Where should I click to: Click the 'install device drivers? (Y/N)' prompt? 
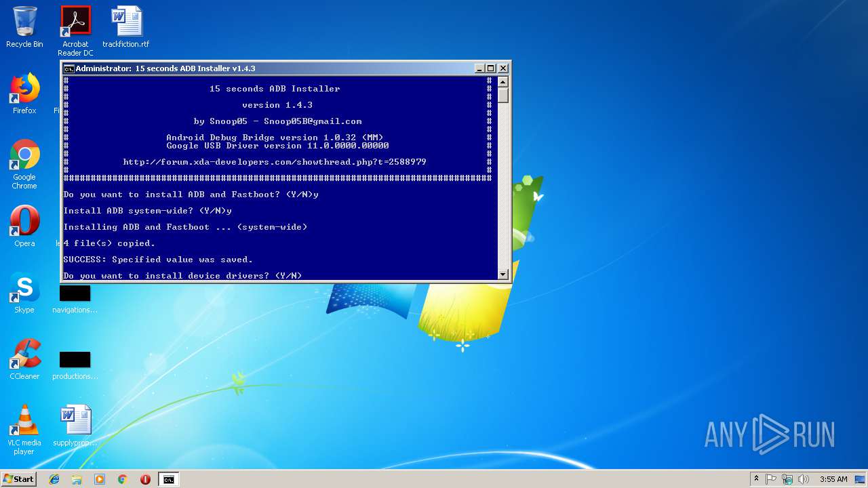coord(182,276)
